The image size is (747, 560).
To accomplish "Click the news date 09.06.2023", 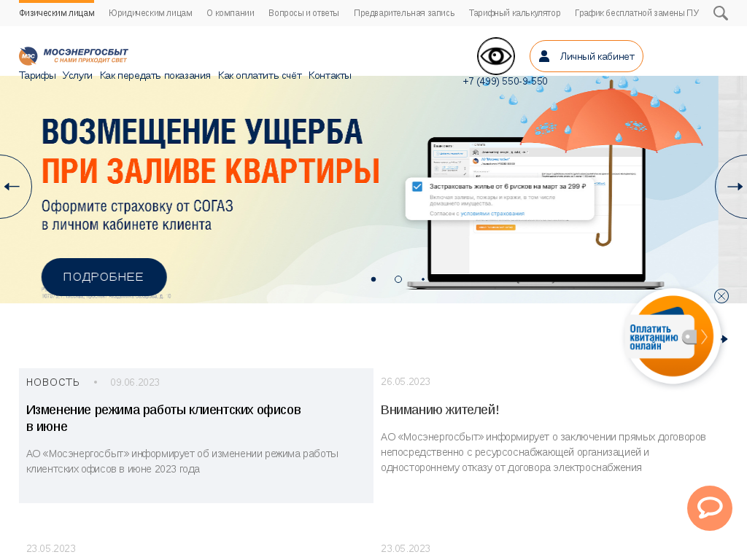I will coord(135,382).
